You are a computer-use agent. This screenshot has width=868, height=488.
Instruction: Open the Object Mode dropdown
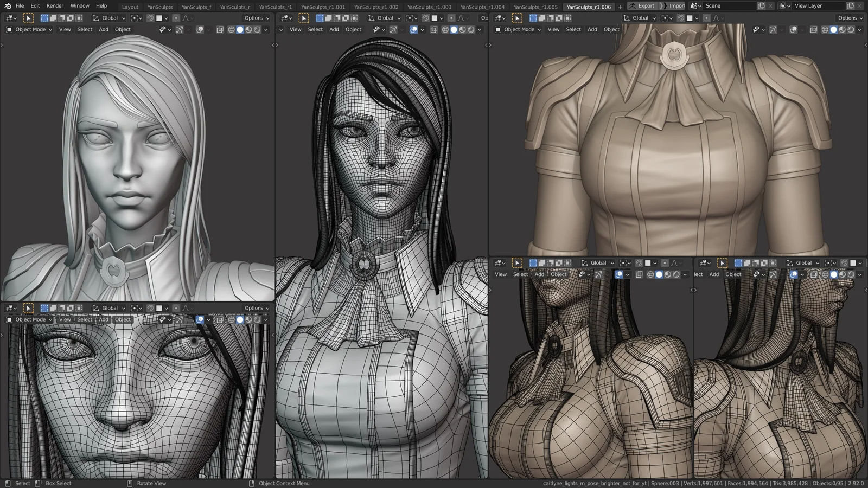click(x=30, y=29)
